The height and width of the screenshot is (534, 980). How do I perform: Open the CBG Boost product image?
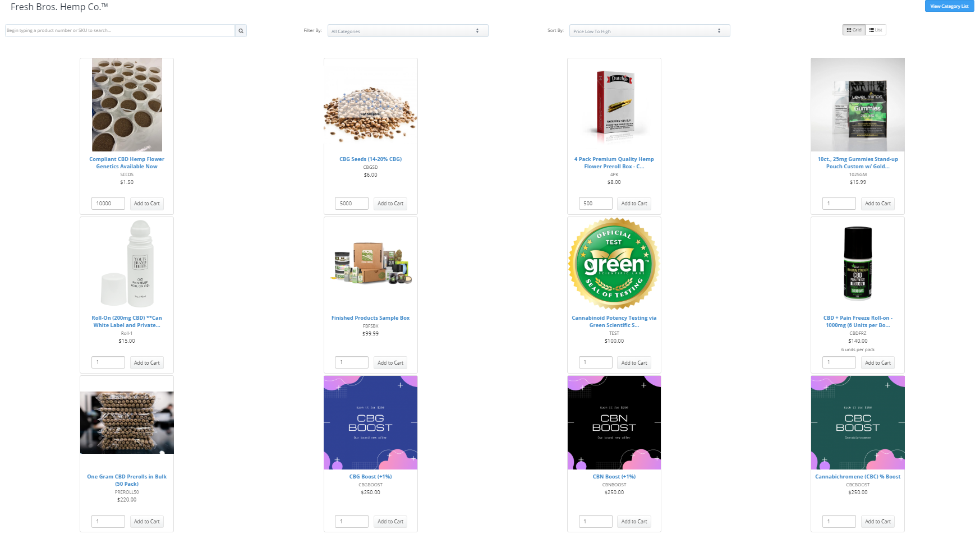pyautogui.click(x=371, y=422)
